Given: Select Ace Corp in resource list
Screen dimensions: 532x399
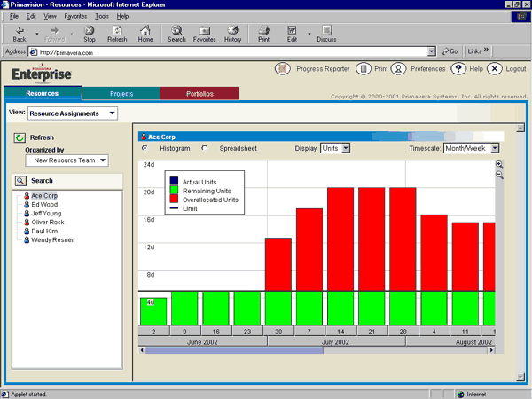Looking at the screenshot, I should (x=44, y=196).
